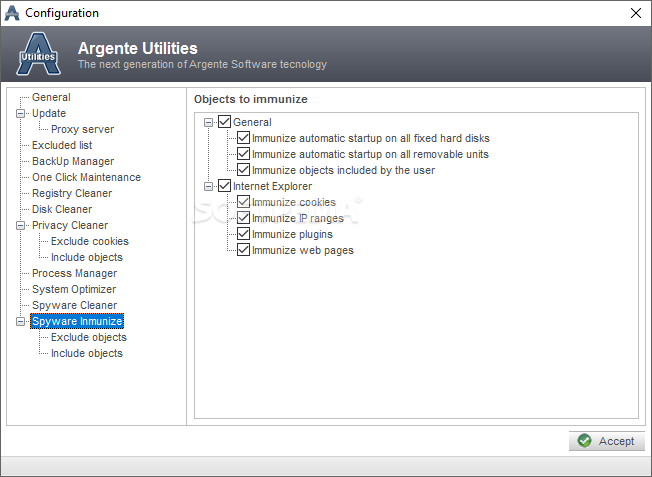Select System Optimizer in the tree
Screen dimensions: 652x477
(x=74, y=289)
